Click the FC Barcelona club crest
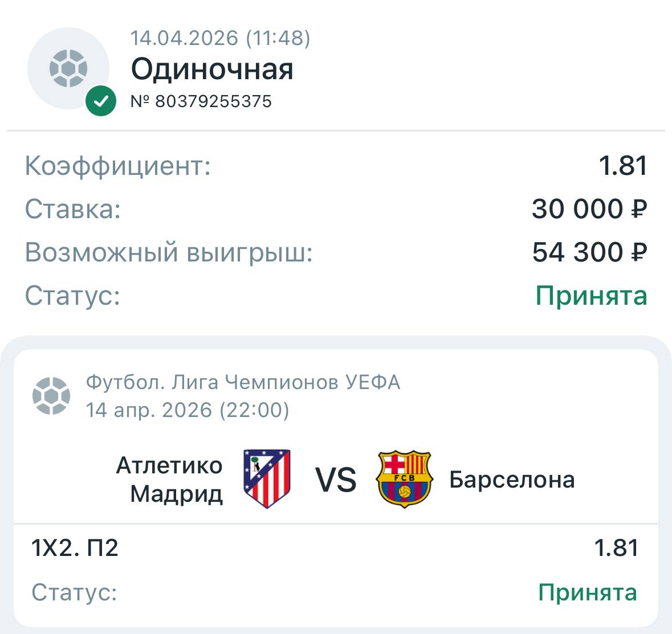The width and height of the screenshot is (672, 634). coord(404,479)
